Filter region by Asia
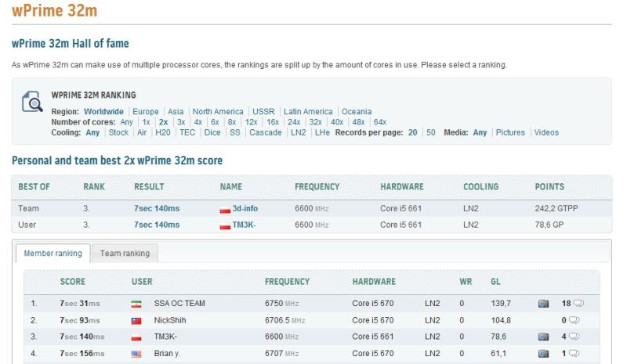 click(x=176, y=111)
